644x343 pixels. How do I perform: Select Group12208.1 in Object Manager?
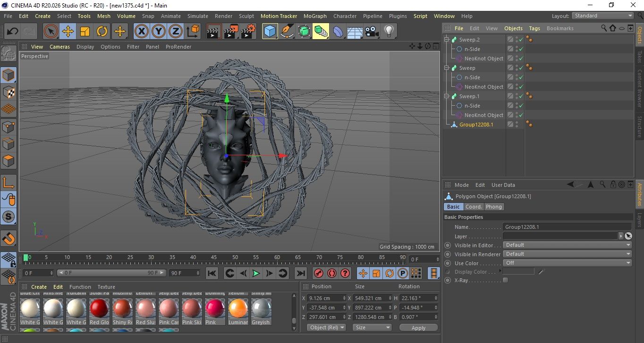476,125
